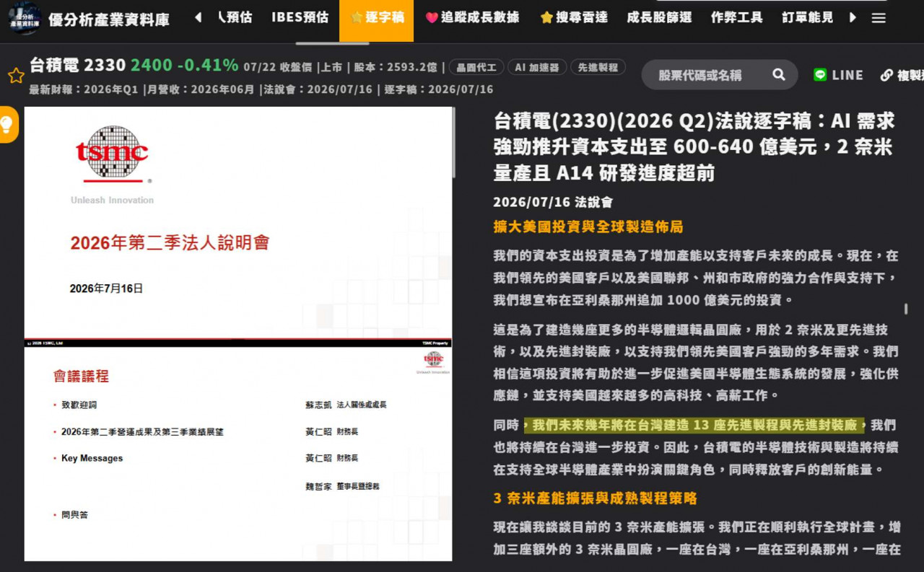Screen dimensions: 924x572
Task: Open the 作弊工具 tab
Action: (736, 17)
